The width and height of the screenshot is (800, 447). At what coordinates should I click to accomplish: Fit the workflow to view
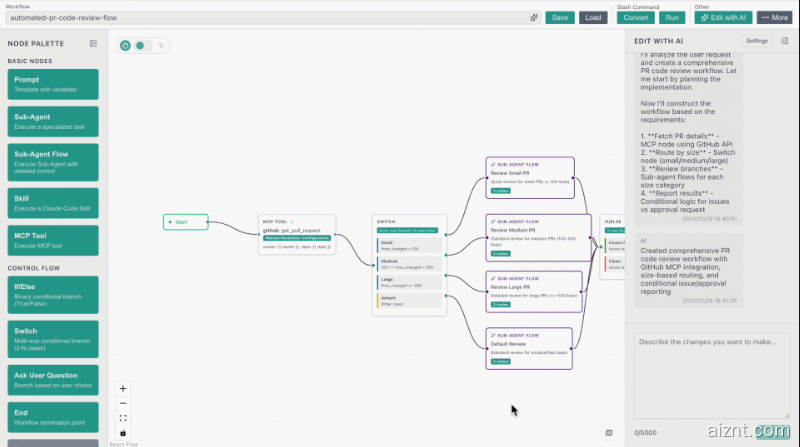123,418
